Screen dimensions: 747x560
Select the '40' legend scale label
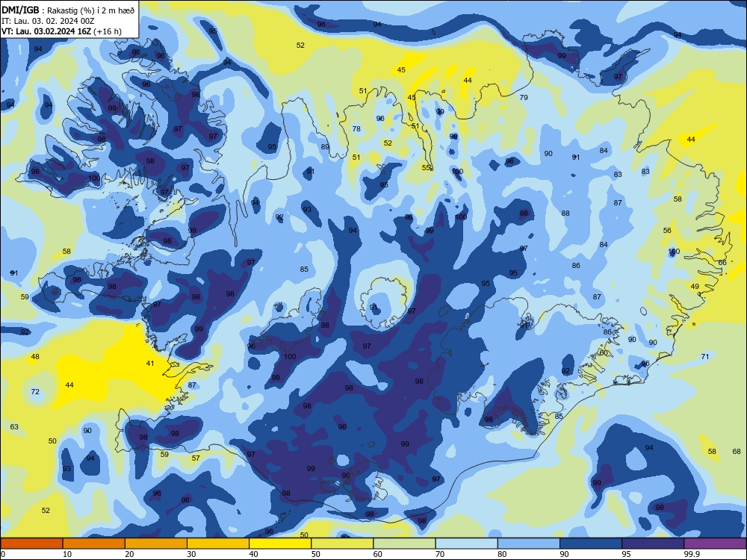253,554
